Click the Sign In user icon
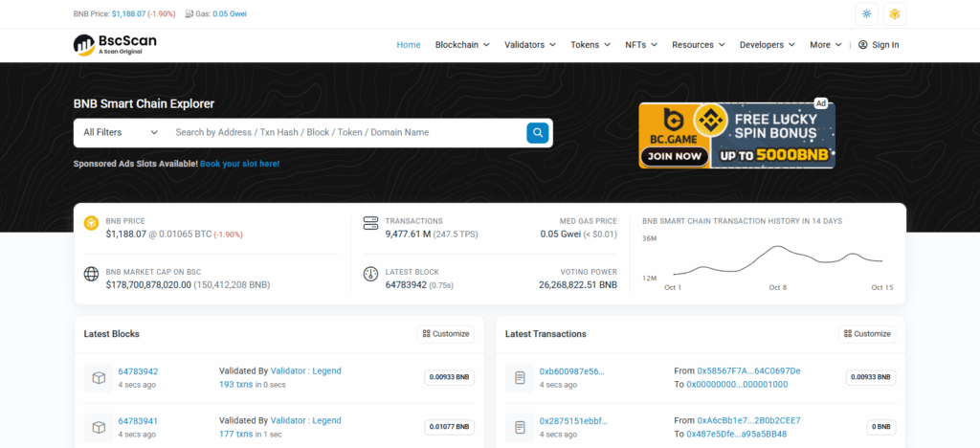This screenshot has height=448, width=980. [x=862, y=45]
